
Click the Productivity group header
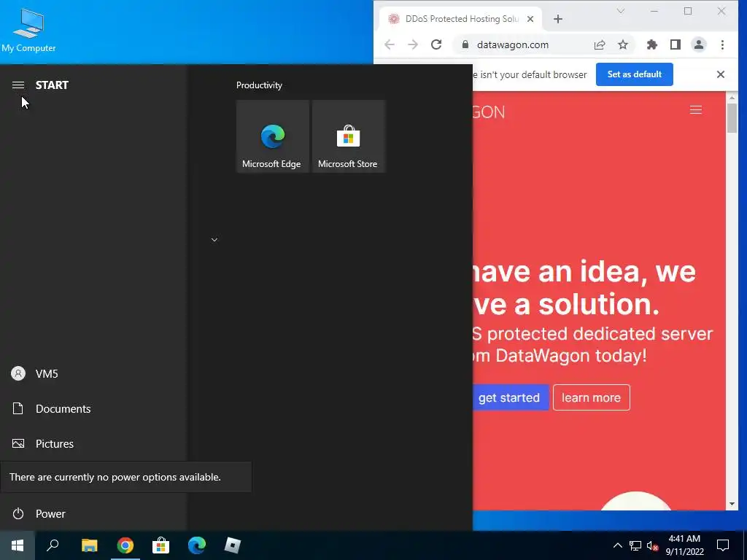(x=259, y=85)
